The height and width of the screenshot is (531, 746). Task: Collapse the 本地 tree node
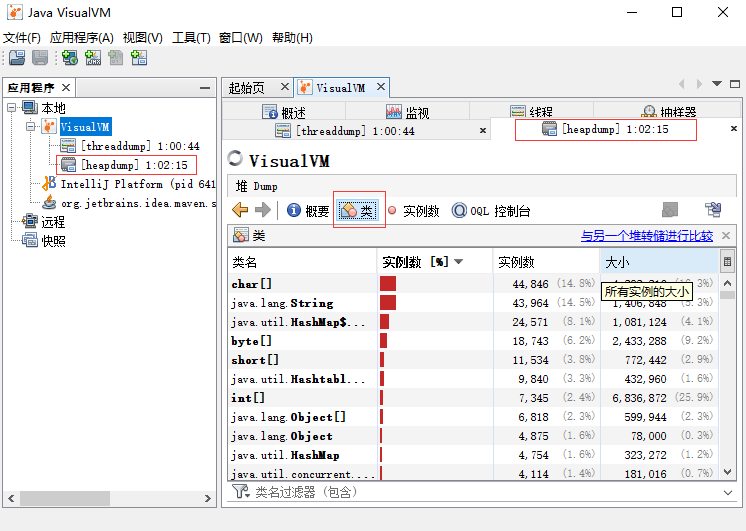click(x=12, y=108)
